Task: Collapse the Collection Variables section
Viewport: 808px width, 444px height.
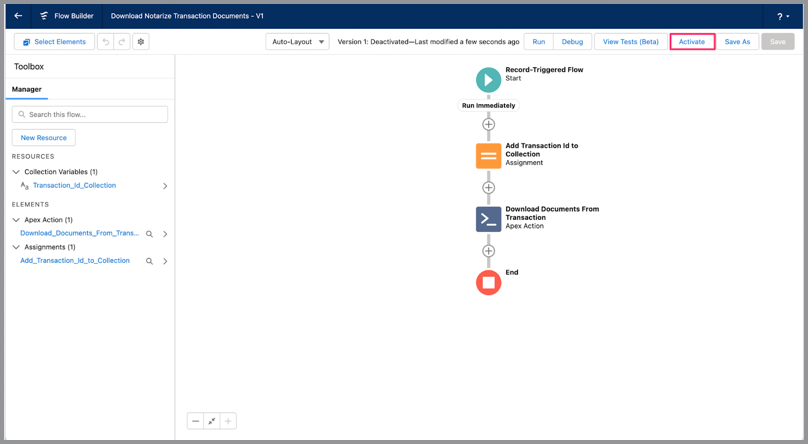Action: [x=16, y=172]
